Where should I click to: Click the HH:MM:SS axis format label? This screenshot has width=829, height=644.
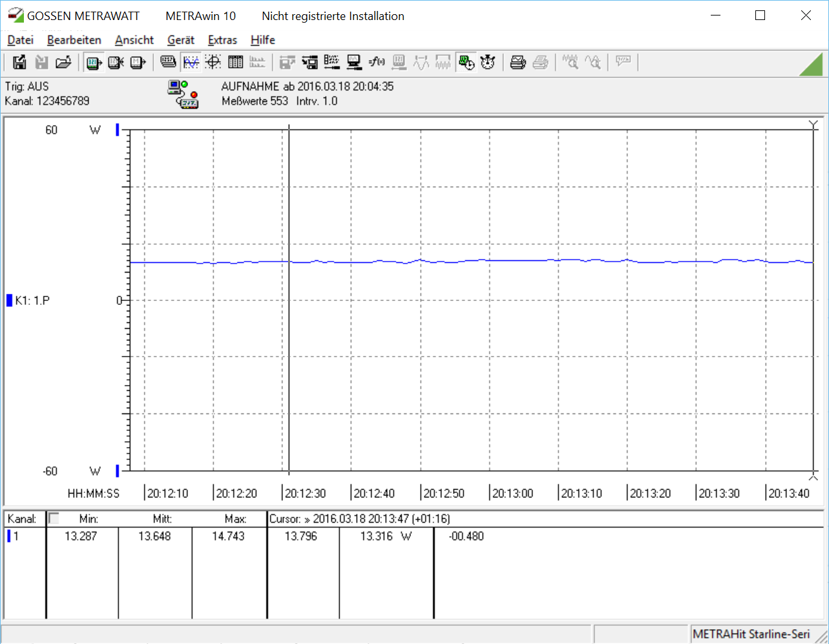click(94, 493)
